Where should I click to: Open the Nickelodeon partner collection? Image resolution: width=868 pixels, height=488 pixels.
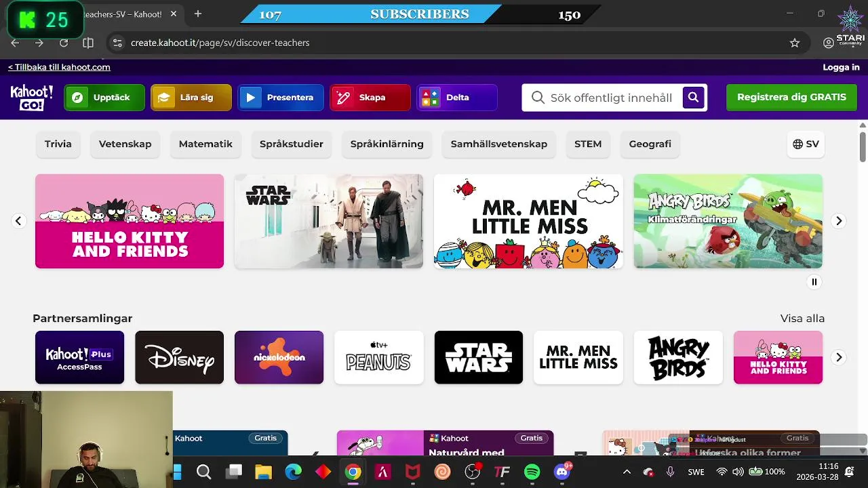pyautogui.click(x=279, y=357)
